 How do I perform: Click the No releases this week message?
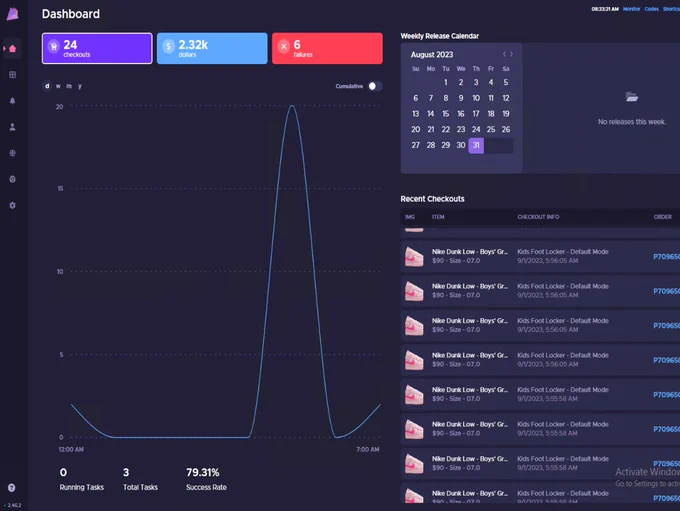point(632,122)
